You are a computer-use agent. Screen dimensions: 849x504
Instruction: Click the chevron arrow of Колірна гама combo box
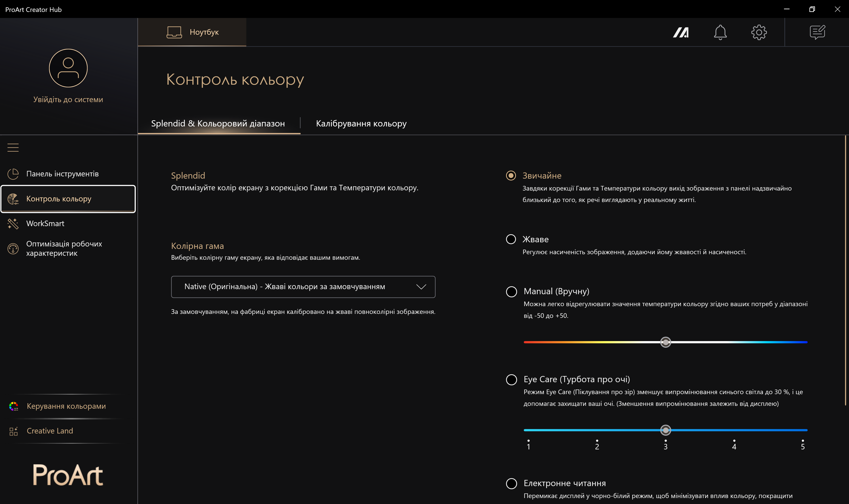point(421,287)
